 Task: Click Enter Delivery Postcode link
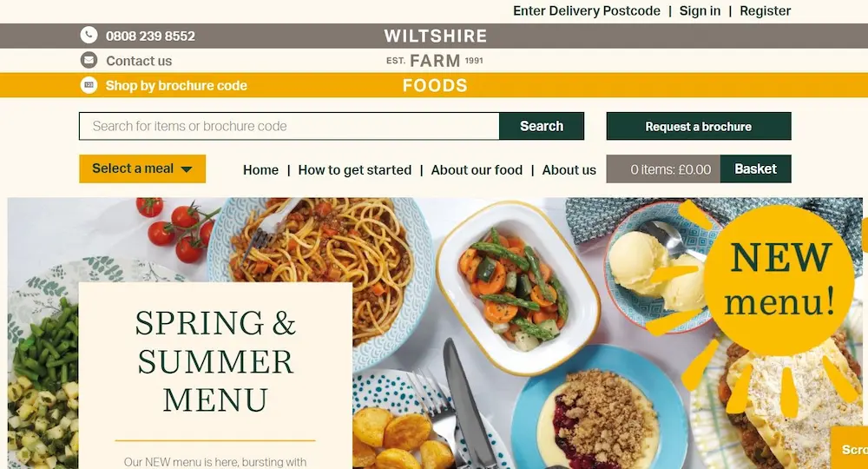[x=587, y=11]
